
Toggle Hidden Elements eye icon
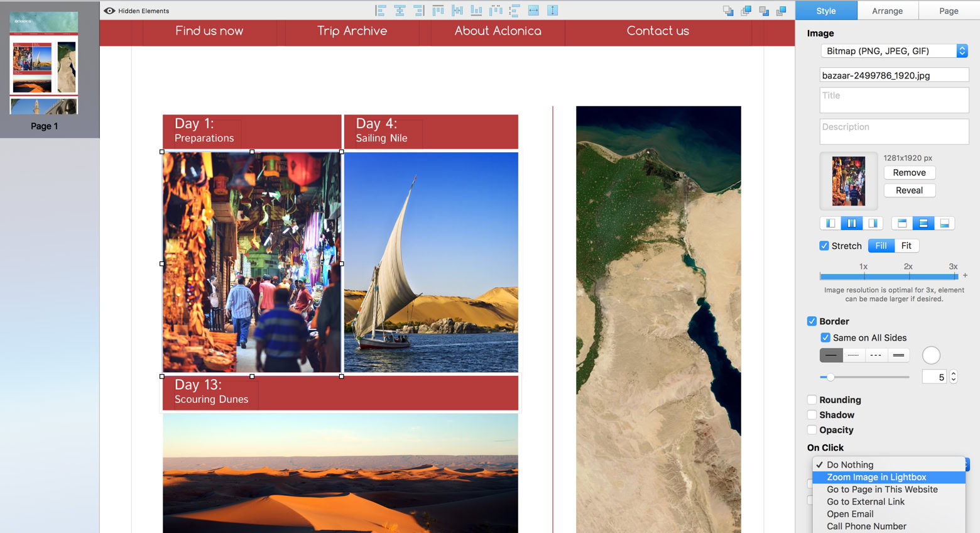pyautogui.click(x=109, y=11)
